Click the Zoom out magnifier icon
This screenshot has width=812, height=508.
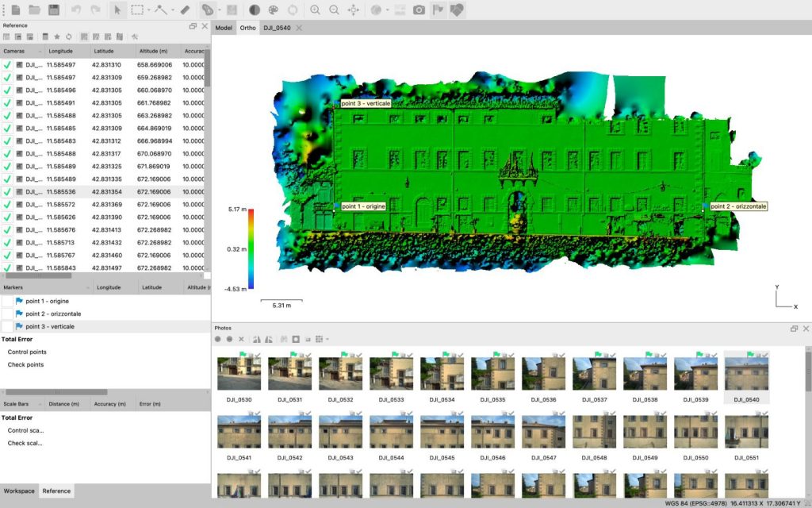click(334, 10)
